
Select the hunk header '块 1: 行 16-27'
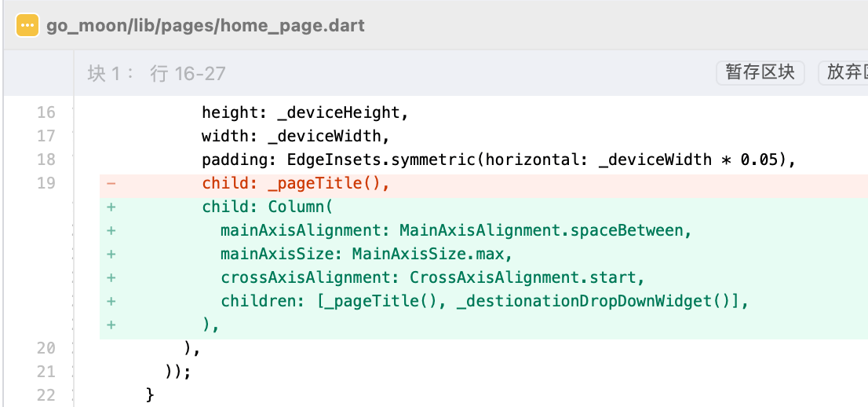pos(156,74)
